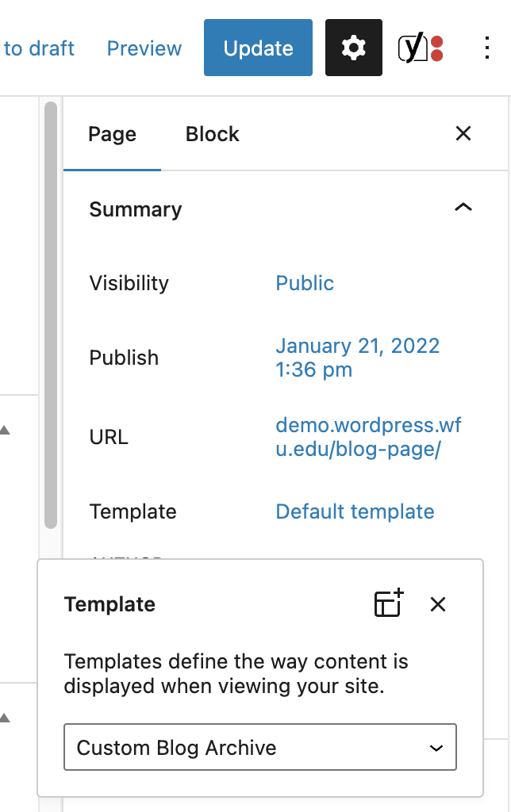Open the Preview link

144,48
